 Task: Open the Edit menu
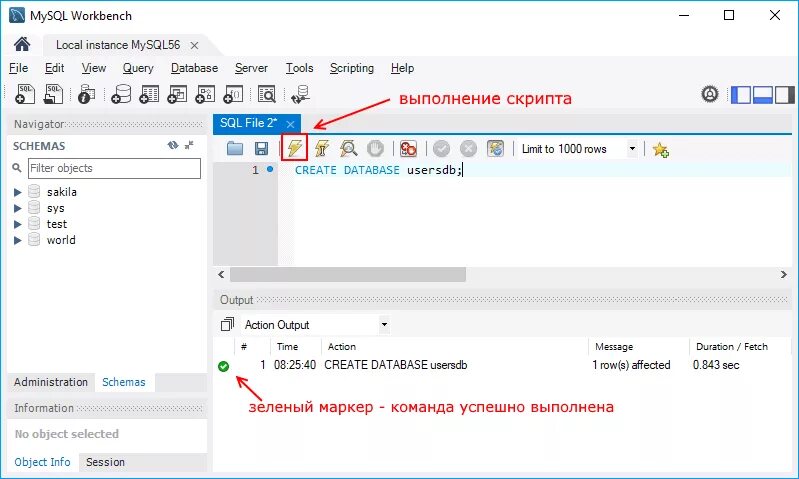[54, 68]
